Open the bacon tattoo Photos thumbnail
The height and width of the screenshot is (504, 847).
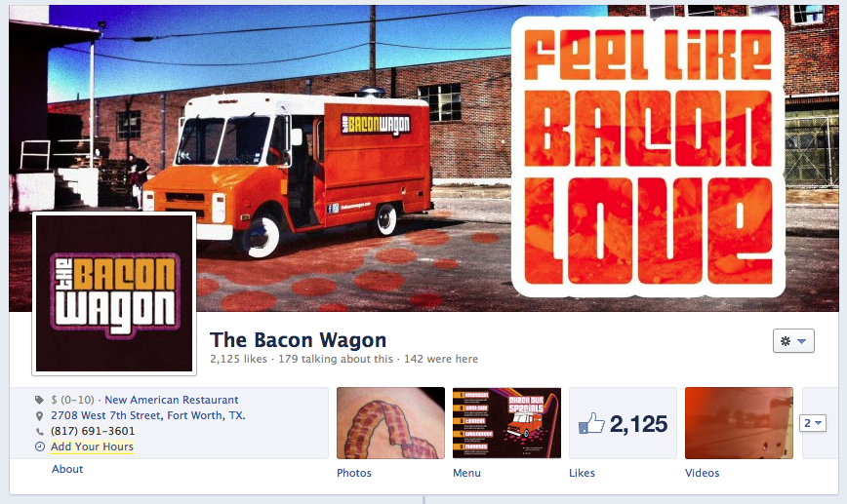coord(390,423)
